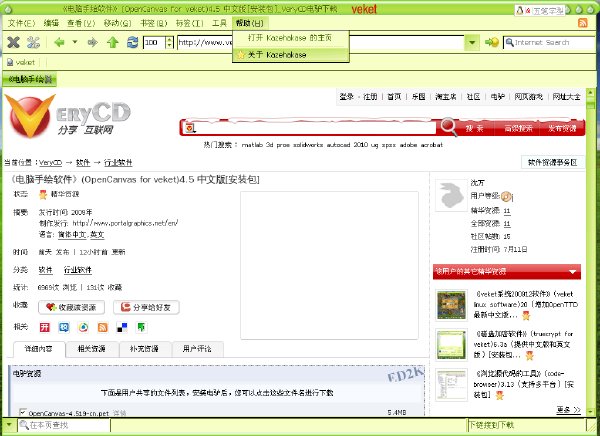The height and width of the screenshot is (436, 600).
Task: Click the round colorful share icon under 相关
Action: (83, 327)
